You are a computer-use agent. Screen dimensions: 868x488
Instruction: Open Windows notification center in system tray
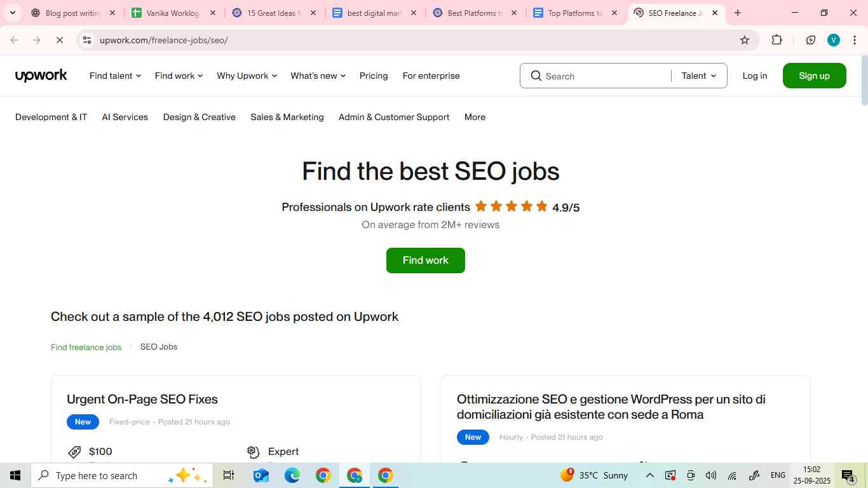click(x=848, y=475)
